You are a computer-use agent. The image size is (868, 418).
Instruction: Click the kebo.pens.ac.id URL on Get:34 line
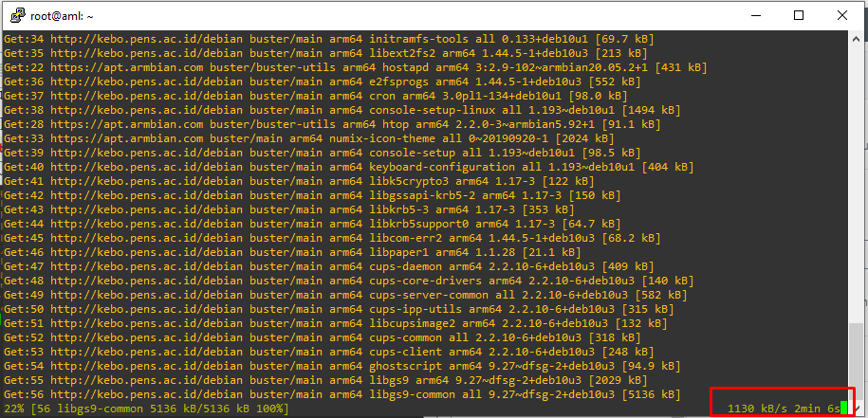click(140, 39)
